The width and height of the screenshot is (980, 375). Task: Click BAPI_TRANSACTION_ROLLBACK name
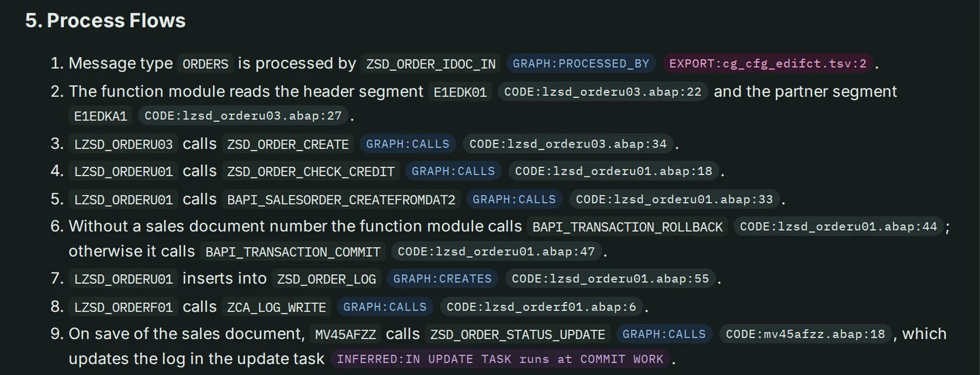(627, 227)
